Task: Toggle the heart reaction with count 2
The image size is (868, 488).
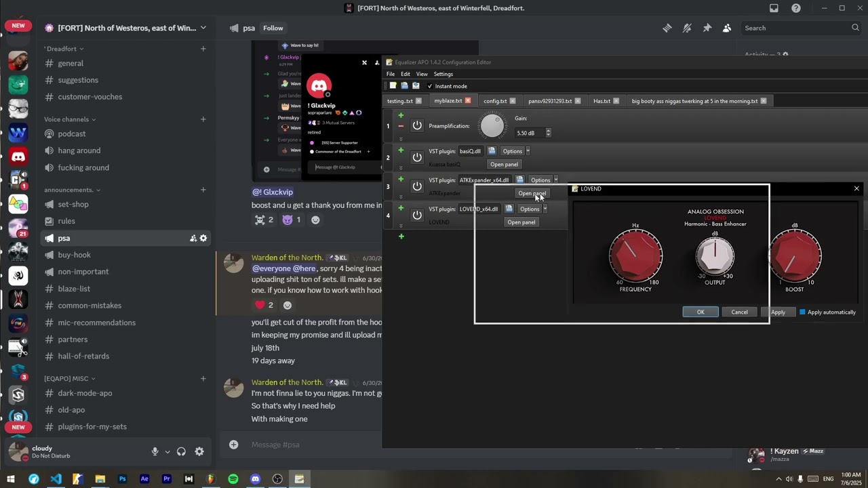Action: click(x=264, y=305)
